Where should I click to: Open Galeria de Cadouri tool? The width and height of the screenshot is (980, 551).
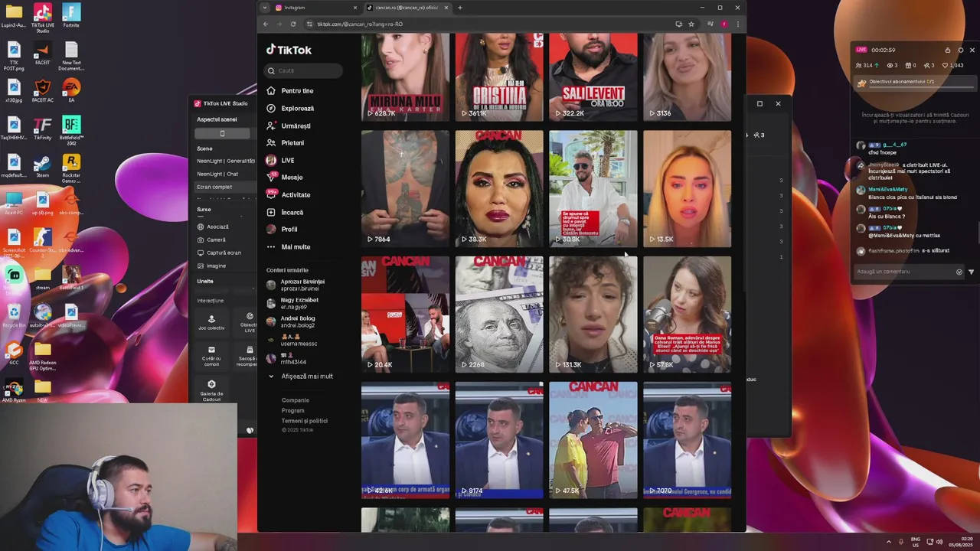pyautogui.click(x=211, y=390)
